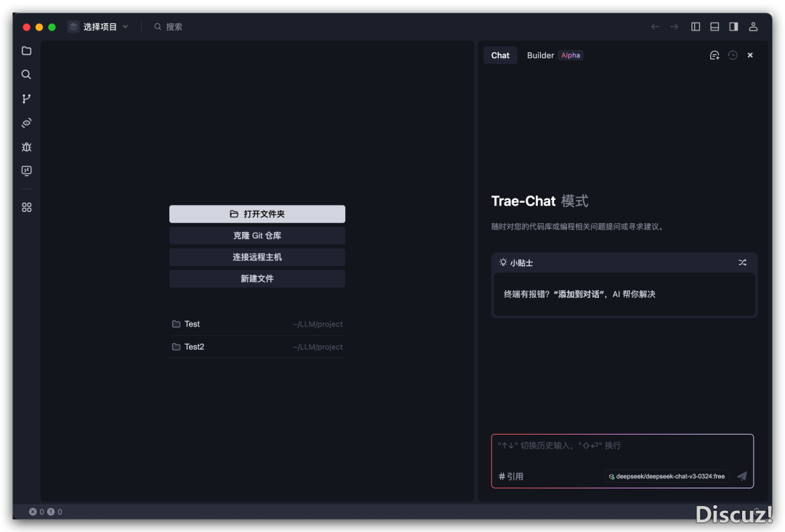Start a new chat session

(714, 55)
